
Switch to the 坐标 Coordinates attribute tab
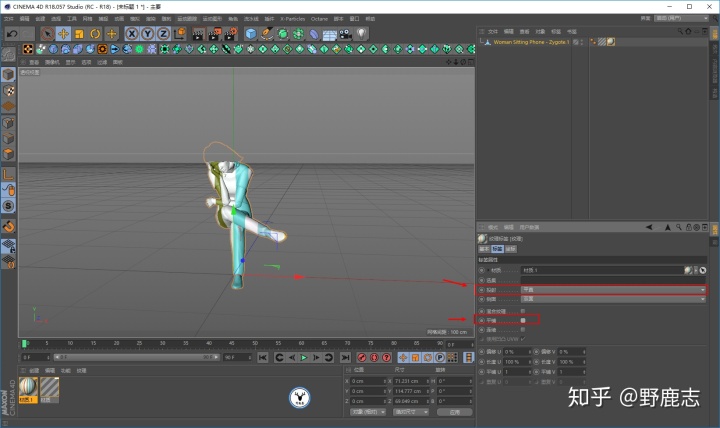pos(511,249)
